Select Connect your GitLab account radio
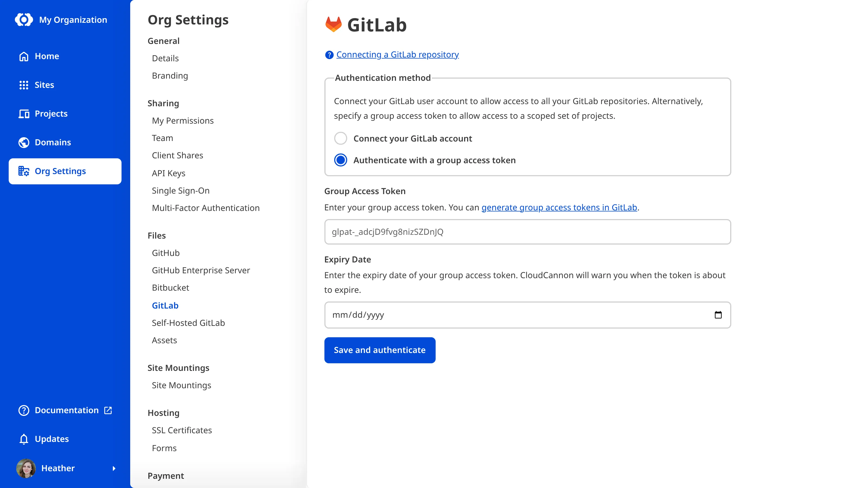The image size is (868, 488). (340, 138)
